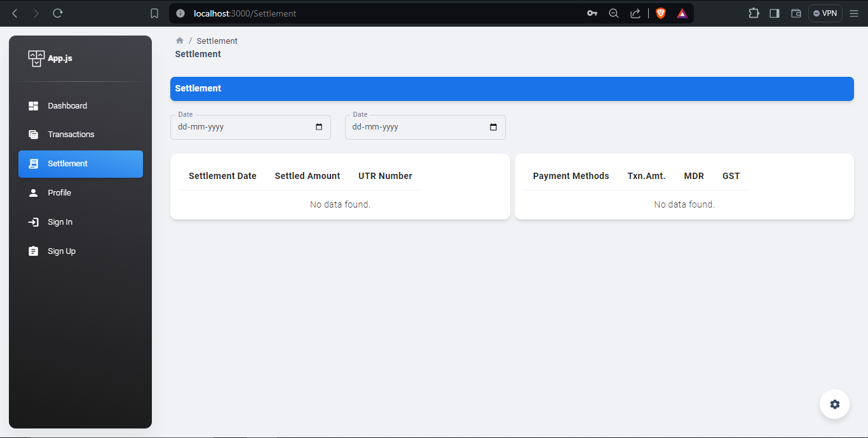Click the MDR column header
This screenshot has width=868, height=438.
click(x=694, y=176)
